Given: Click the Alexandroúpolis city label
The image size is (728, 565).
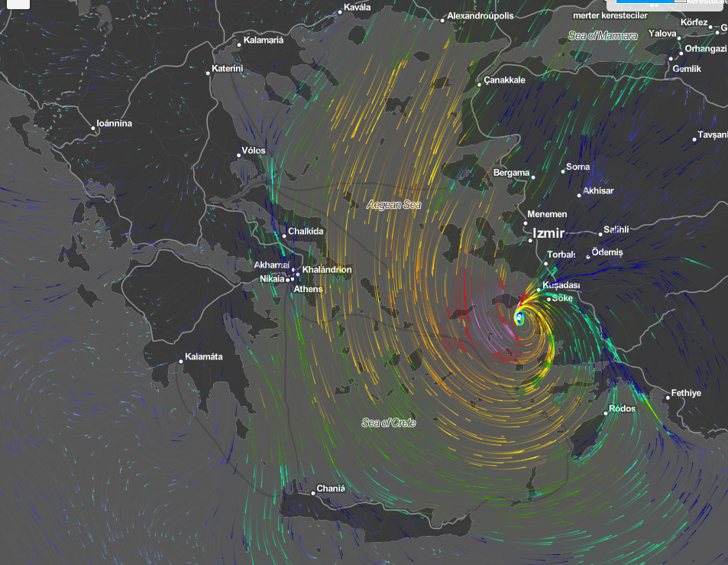Looking at the screenshot, I should (480, 15).
